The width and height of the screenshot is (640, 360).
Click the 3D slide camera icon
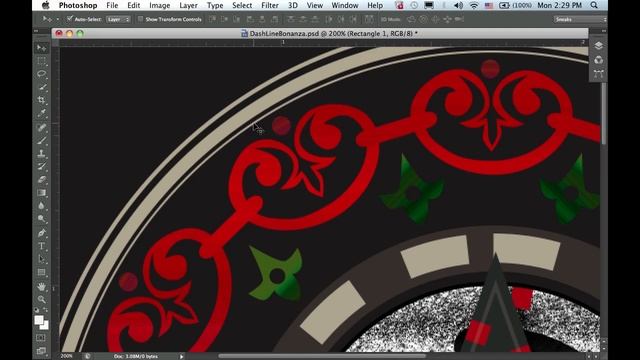(447, 19)
